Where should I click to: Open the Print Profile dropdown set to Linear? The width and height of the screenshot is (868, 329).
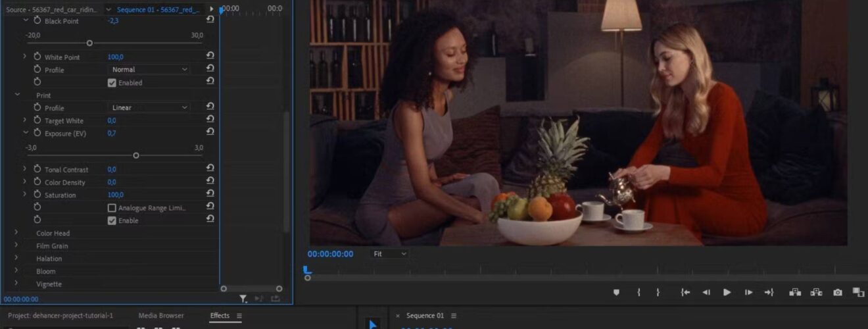coord(149,107)
